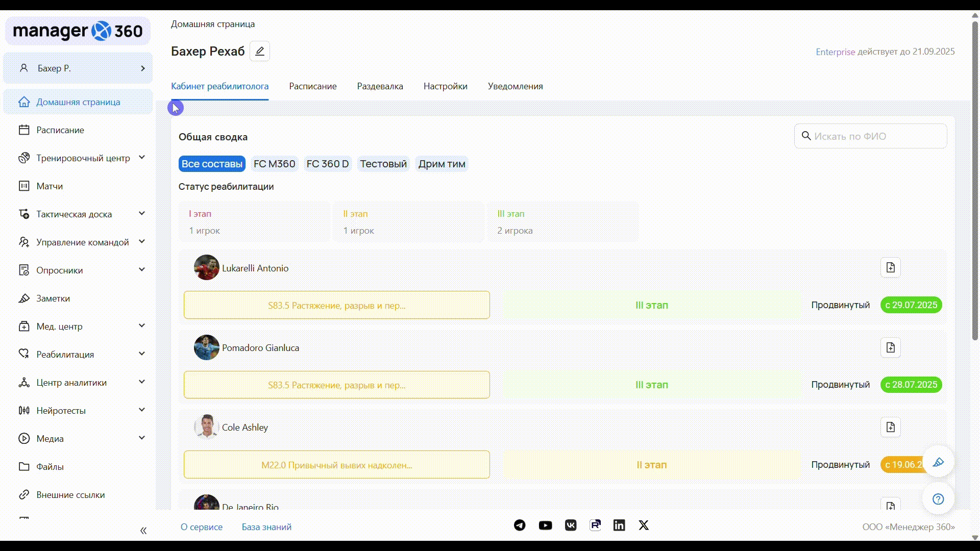Open Telegram social icon in footer

click(x=520, y=525)
